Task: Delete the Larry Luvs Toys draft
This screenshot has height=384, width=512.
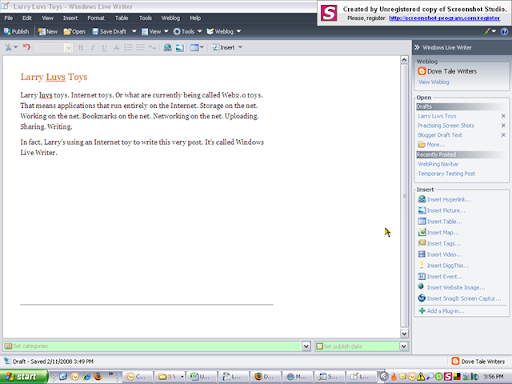Action: (x=503, y=116)
